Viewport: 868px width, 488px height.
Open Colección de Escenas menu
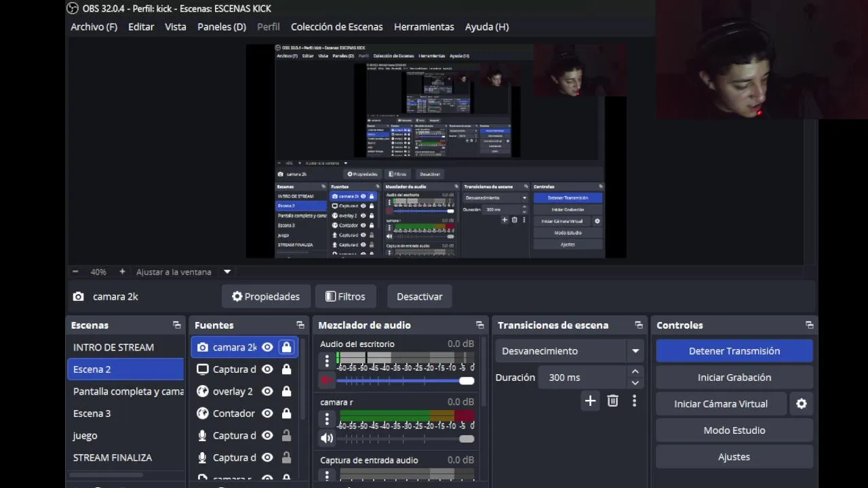[x=337, y=27]
